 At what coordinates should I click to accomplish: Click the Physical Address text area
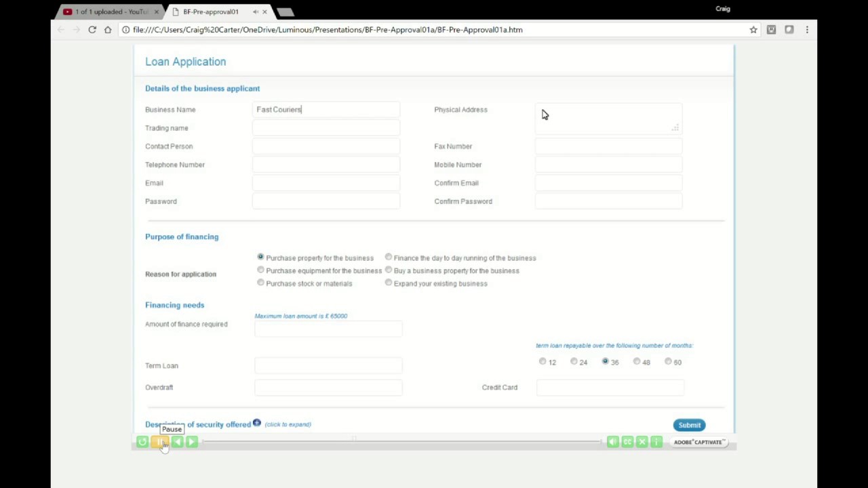608,118
